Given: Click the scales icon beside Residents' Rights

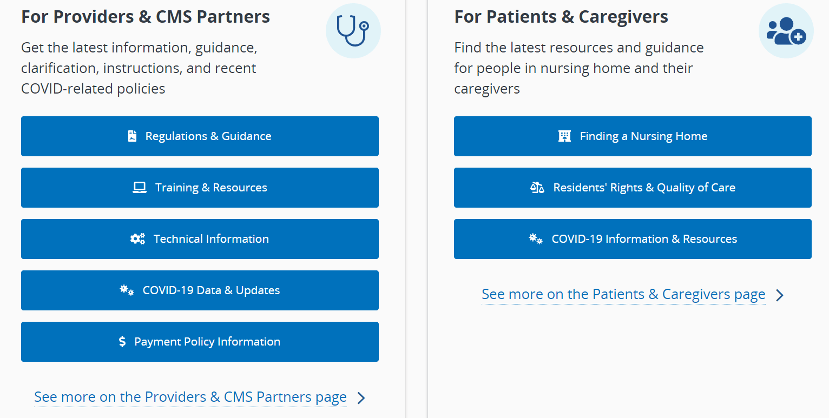Looking at the screenshot, I should (x=537, y=187).
